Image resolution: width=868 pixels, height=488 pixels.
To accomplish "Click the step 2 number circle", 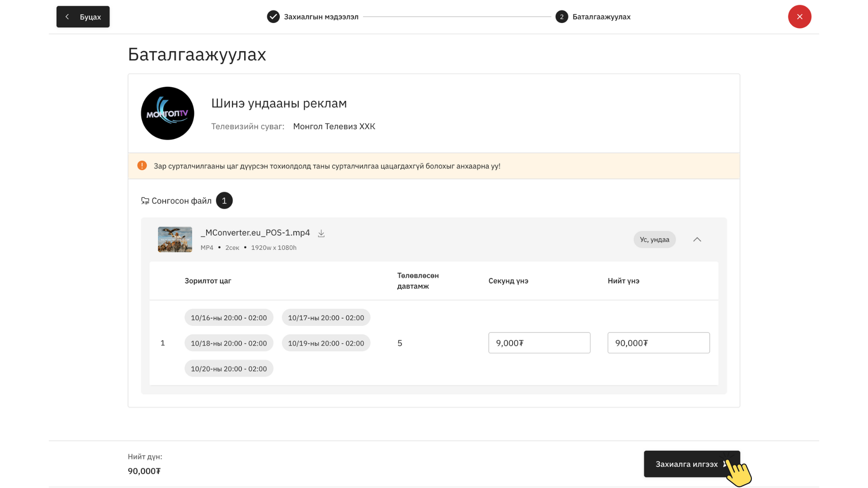I will tap(561, 17).
